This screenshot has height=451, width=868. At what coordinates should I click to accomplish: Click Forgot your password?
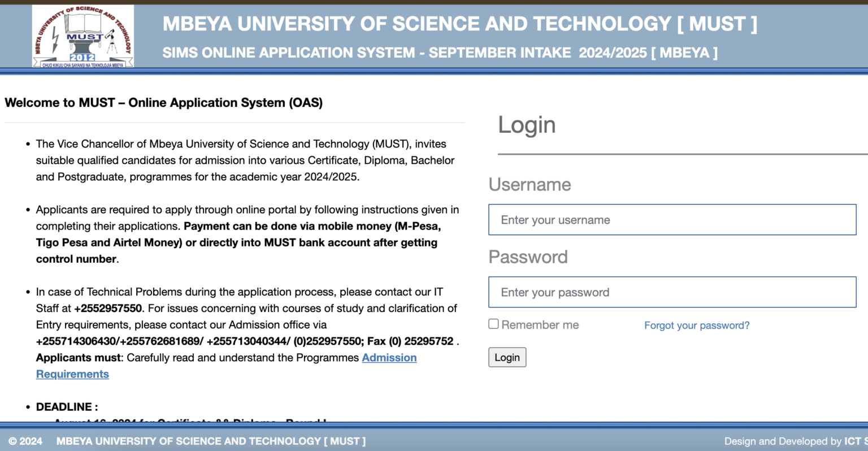[697, 325]
